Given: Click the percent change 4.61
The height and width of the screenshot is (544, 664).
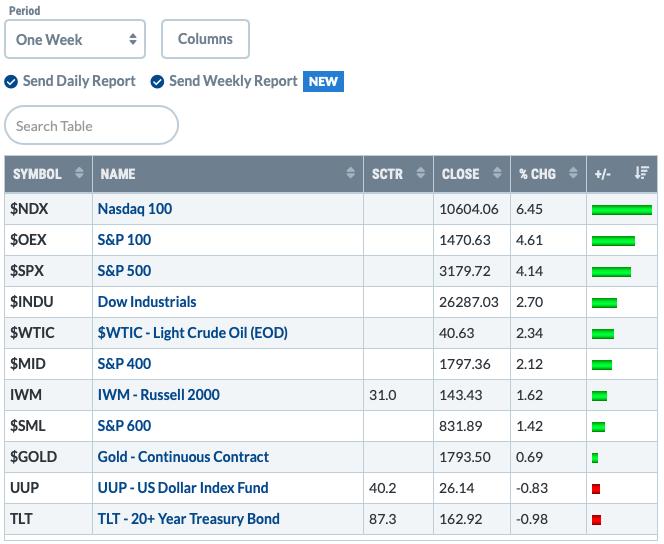Looking at the screenshot, I should coord(529,240).
